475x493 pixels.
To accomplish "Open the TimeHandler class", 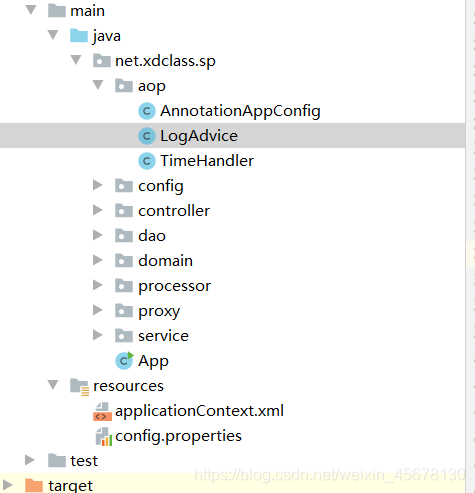I will [x=207, y=161].
